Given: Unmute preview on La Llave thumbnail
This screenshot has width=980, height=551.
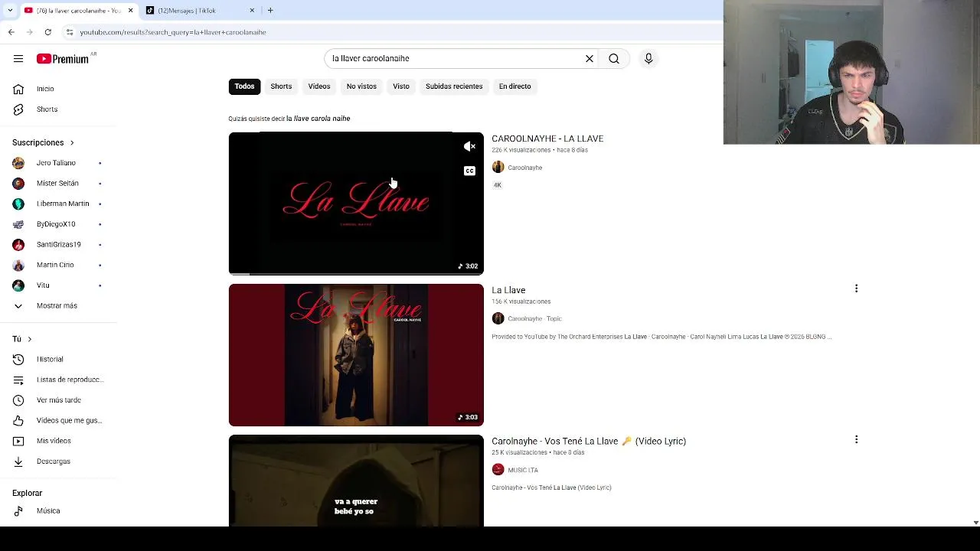Looking at the screenshot, I should [469, 146].
